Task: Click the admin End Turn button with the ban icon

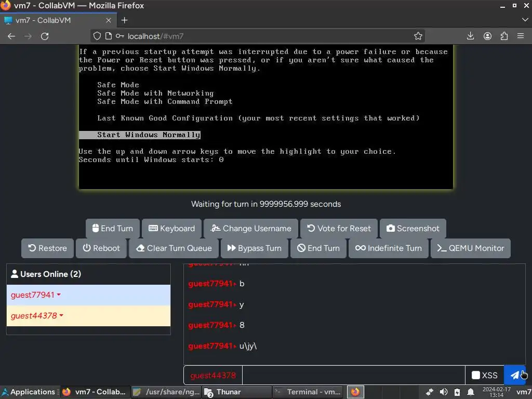Action: 318,248
